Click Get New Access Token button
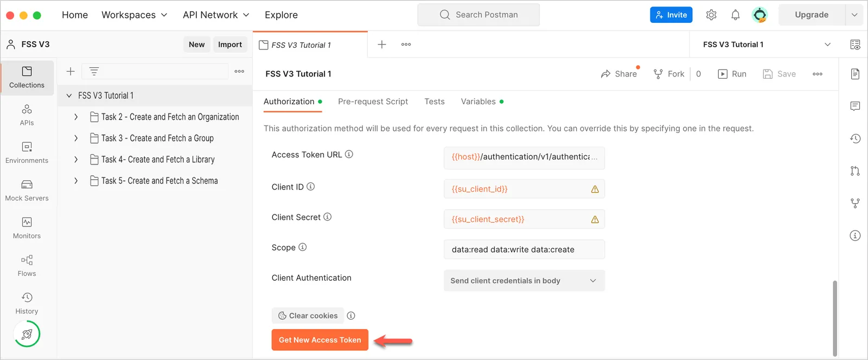 point(320,340)
